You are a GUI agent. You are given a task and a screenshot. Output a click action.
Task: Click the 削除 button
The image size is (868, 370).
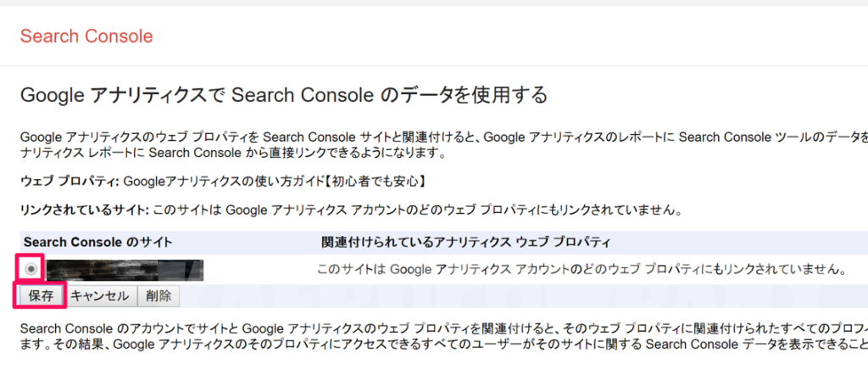(x=159, y=296)
